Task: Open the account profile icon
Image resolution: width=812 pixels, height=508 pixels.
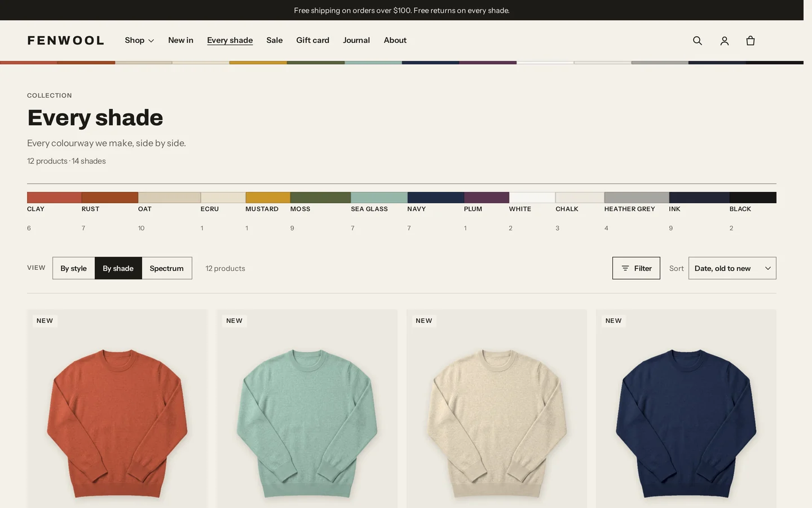Action: (725, 41)
